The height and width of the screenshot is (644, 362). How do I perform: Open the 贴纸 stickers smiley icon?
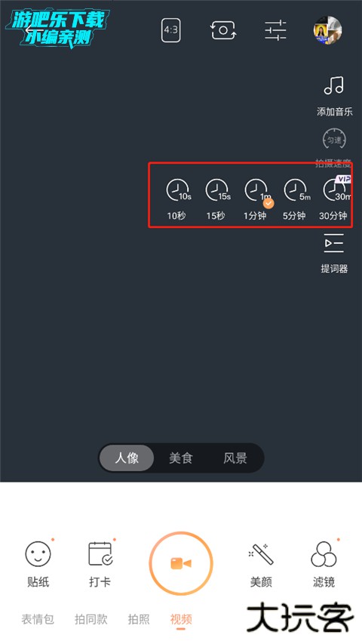38,553
